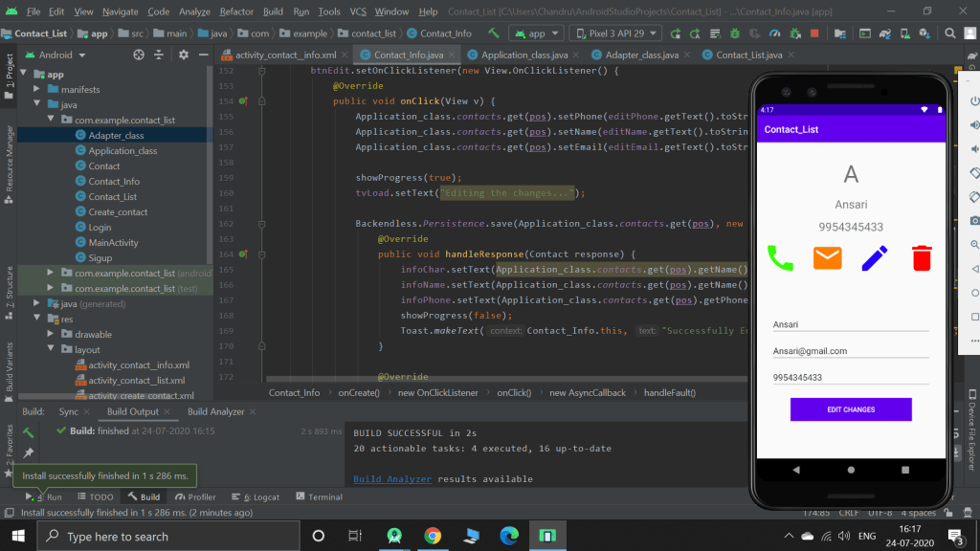Toggle the Project side panel tab
This screenshot has width=980, height=551.
click(x=10, y=72)
